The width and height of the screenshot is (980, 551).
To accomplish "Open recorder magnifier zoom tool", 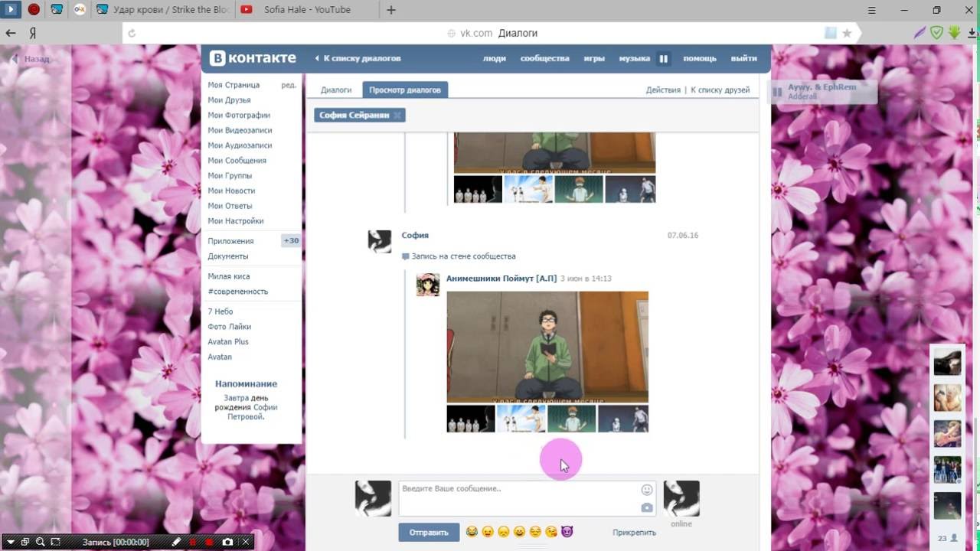I will [x=40, y=542].
